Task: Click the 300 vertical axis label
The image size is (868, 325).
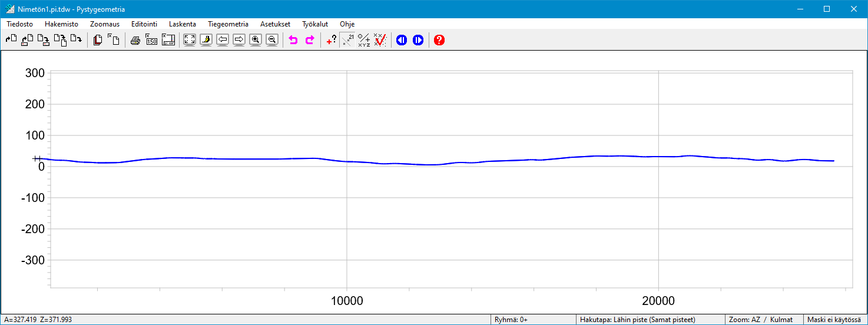Action: (35, 73)
